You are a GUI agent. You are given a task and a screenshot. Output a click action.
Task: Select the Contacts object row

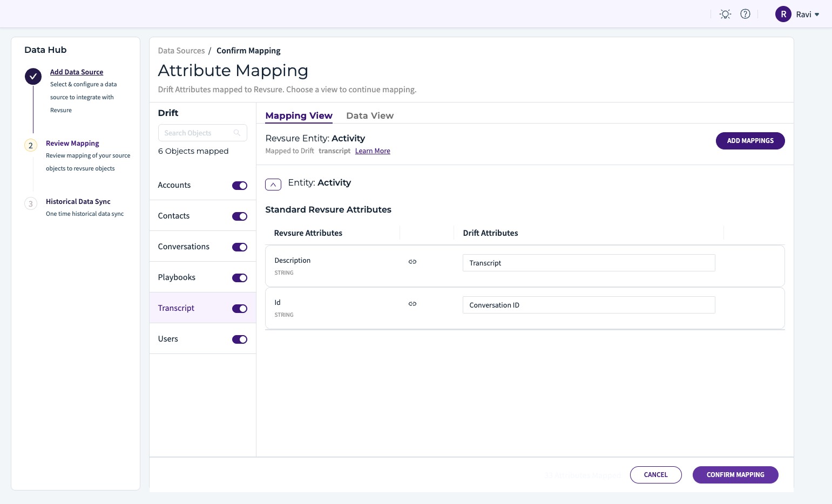click(202, 216)
